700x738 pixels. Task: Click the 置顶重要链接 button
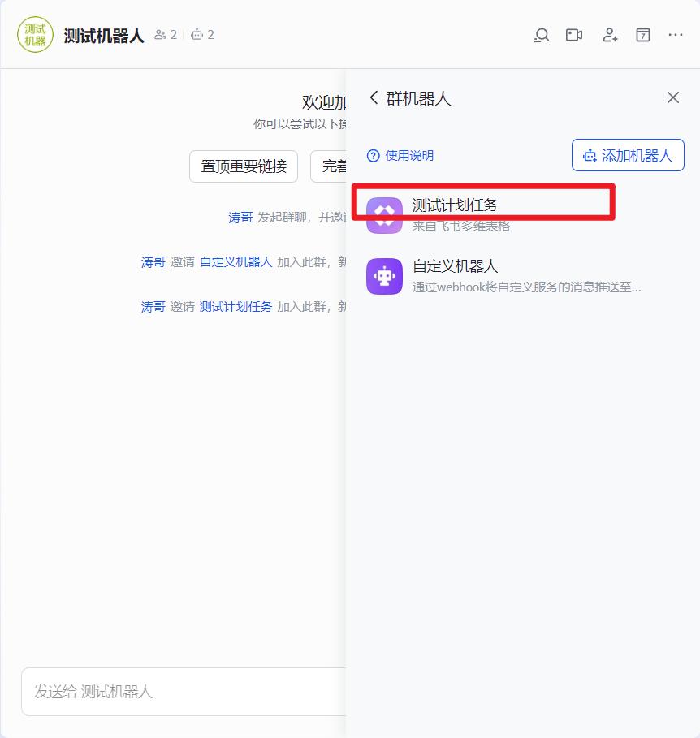click(x=243, y=166)
